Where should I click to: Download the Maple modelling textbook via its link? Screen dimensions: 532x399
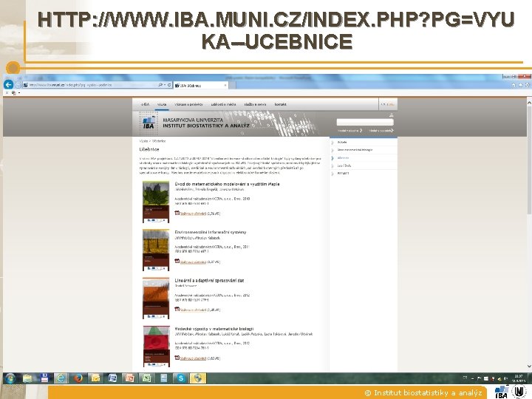193,214
